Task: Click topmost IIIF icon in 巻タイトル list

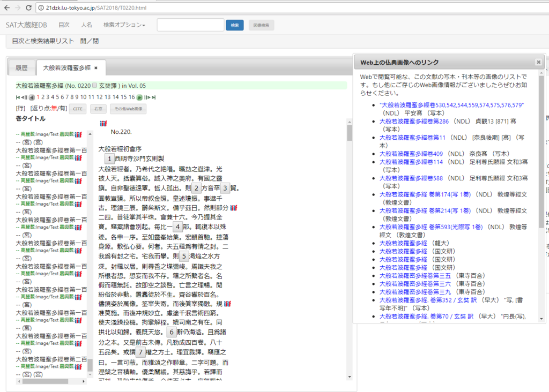Action: coord(78,134)
